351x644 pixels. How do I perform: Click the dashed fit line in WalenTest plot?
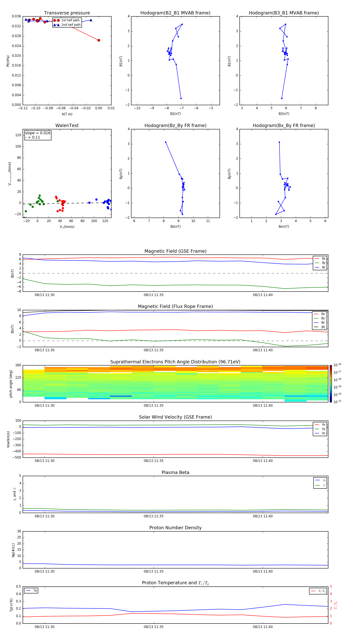pyautogui.click(x=67, y=203)
